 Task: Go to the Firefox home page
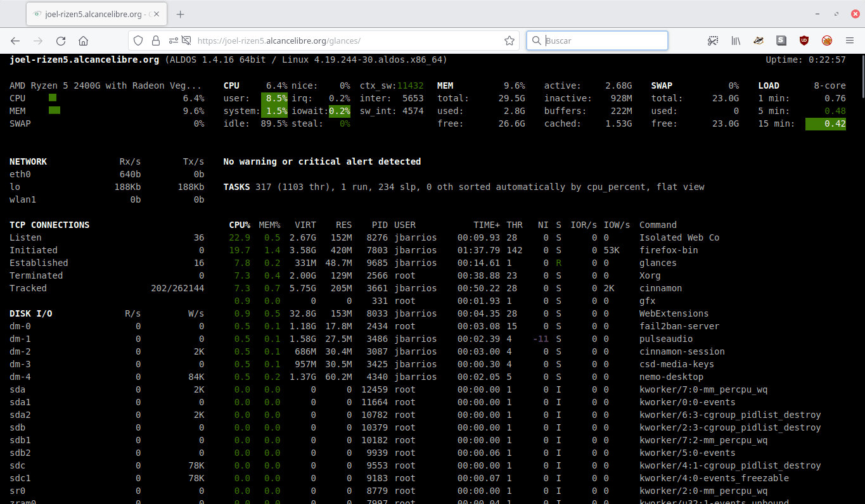click(x=83, y=41)
